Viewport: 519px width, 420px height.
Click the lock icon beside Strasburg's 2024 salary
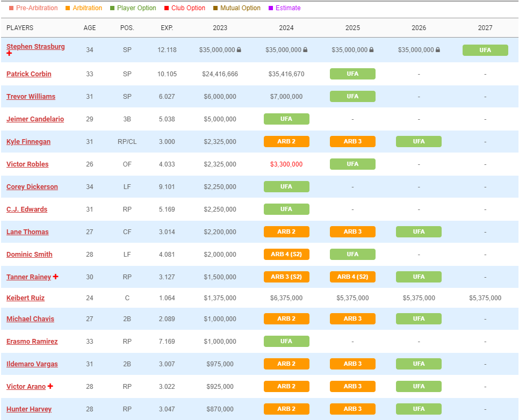coord(305,49)
